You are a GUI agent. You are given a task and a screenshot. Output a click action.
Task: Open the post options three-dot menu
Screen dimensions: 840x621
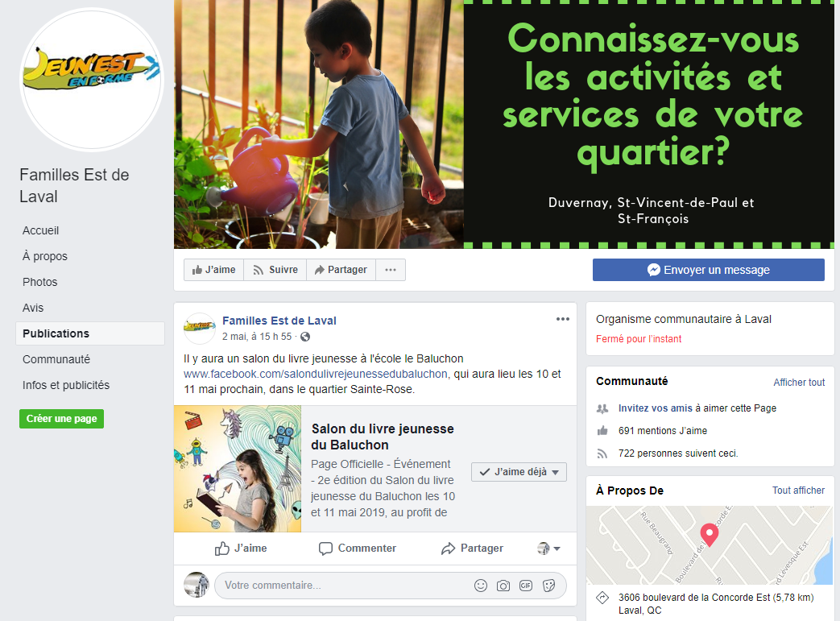tap(562, 319)
